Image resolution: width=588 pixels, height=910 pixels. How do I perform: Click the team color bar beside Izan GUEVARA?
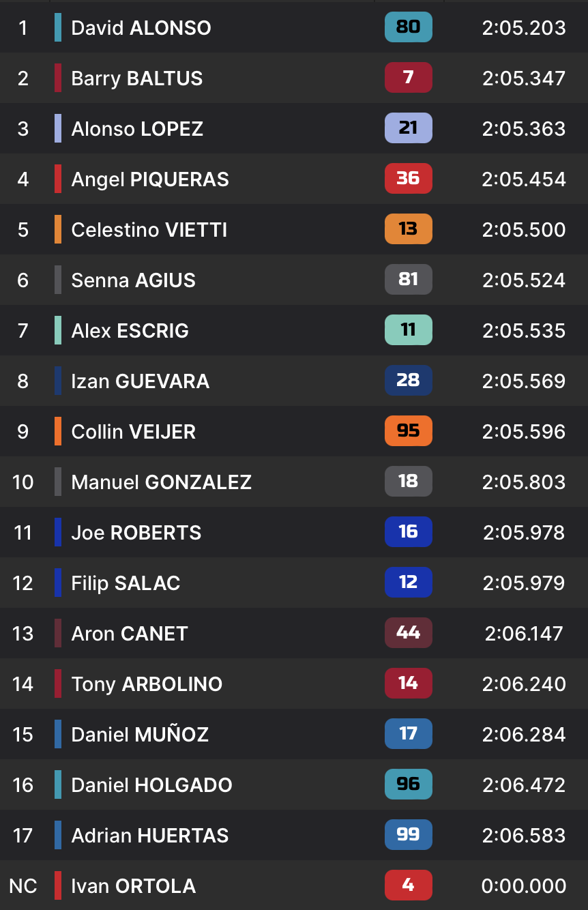(58, 381)
